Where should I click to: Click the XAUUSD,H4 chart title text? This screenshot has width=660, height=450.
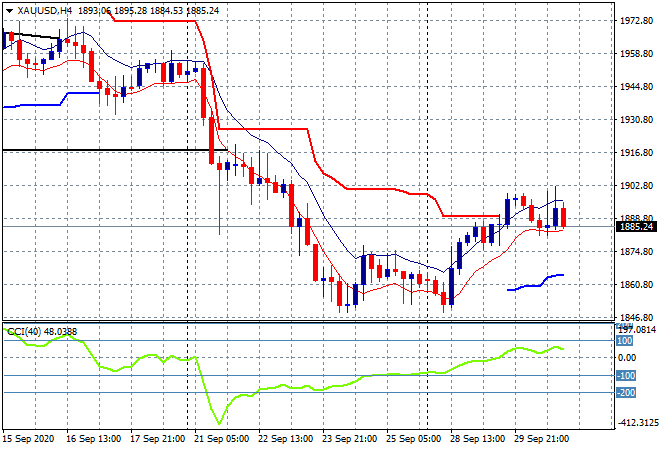(x=45, y=11)
